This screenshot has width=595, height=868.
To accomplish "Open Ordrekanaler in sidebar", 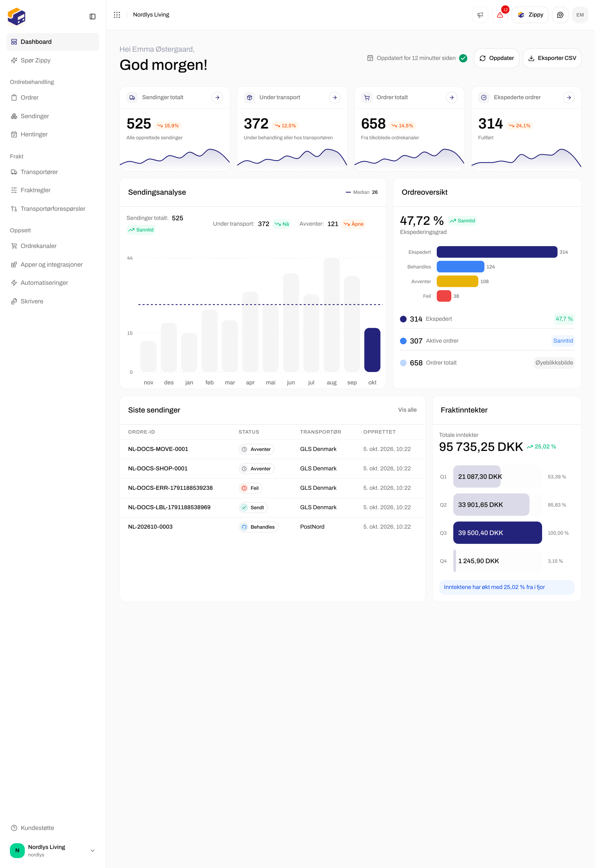I will [x=53, y=246].
